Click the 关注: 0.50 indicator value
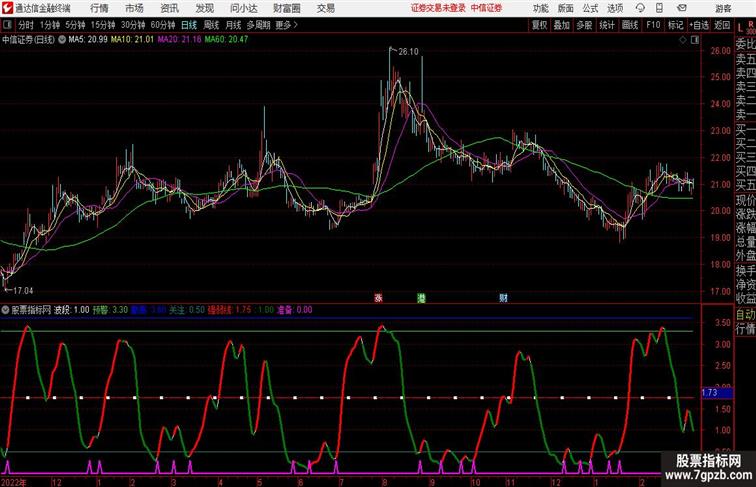Viewport: 756px width, 487px height. click(187, 310)
